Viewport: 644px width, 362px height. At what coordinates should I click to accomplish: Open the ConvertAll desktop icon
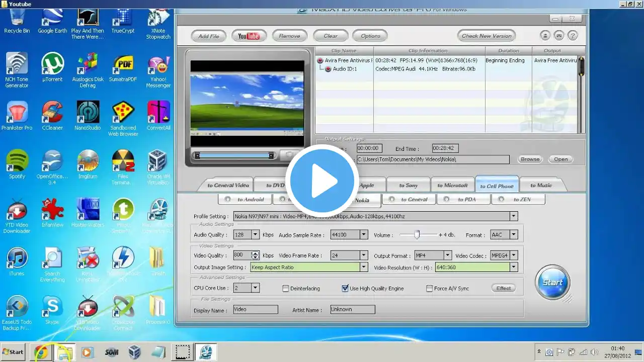(158, 116)
